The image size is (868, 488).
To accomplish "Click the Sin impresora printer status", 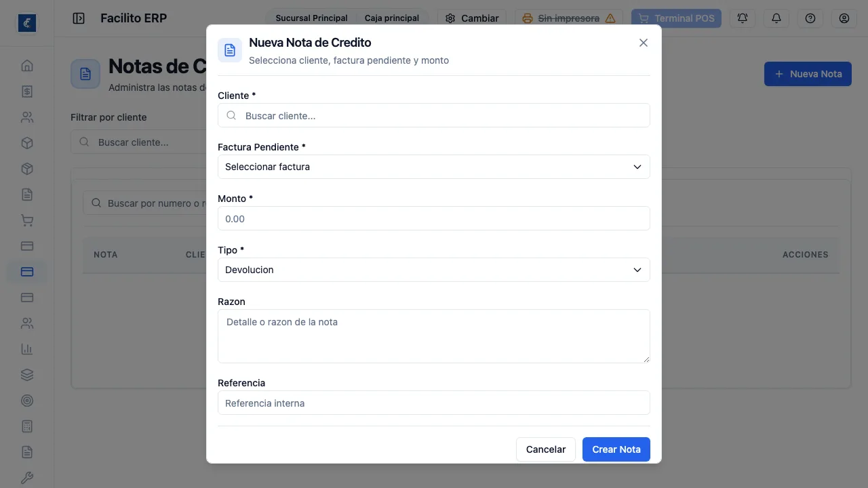I will click(570, 18).
